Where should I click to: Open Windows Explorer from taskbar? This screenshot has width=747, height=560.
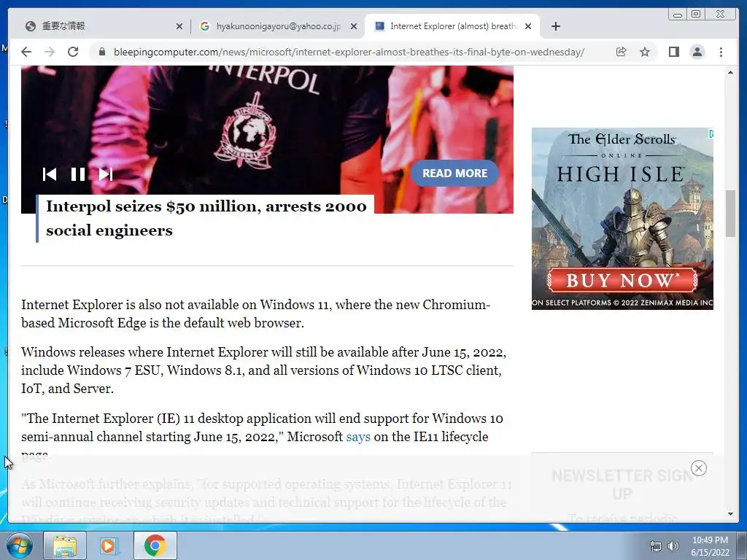click(65, 545)
